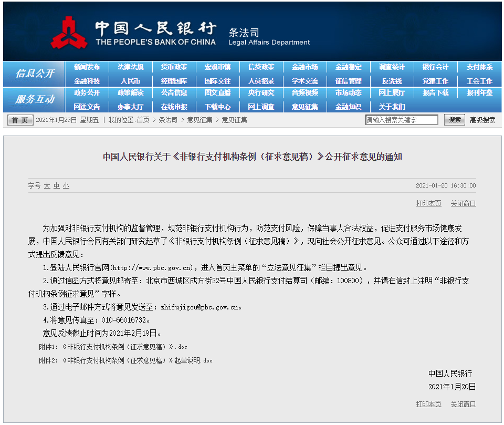The height and width of the screenshot is (425, 504).
Task: Open the 新闻发布 menu item
Action: click(x=87, y=67)
